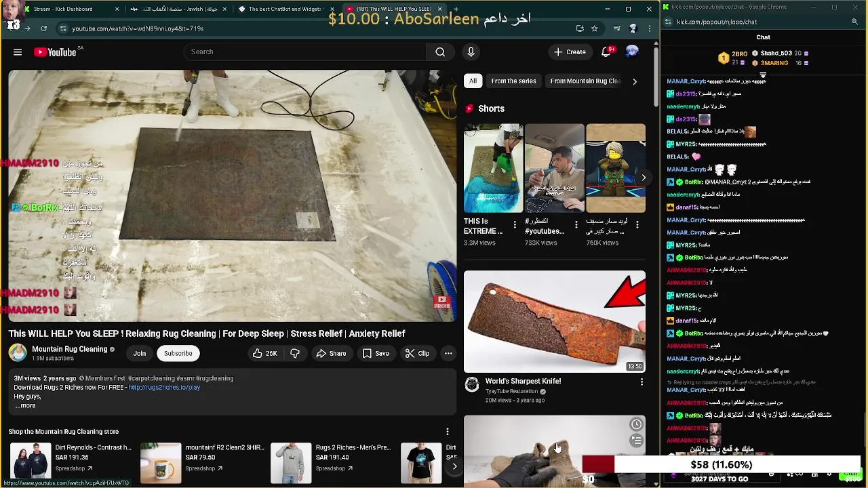Open options for World's Sharpest Knife video
Image resolution: width=868 pixels, height=488 pixels.
(642, 382)
